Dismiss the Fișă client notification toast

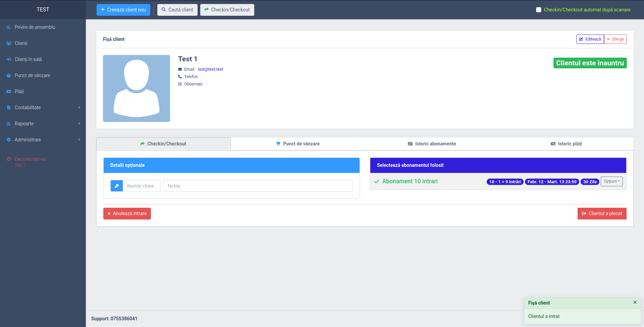pyautogui.click(x=635, y=302)
